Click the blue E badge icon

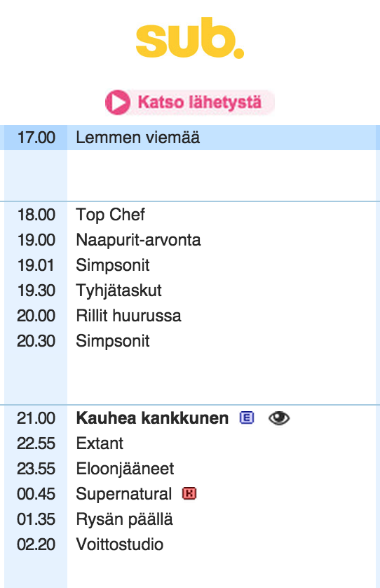click(247, 417)
